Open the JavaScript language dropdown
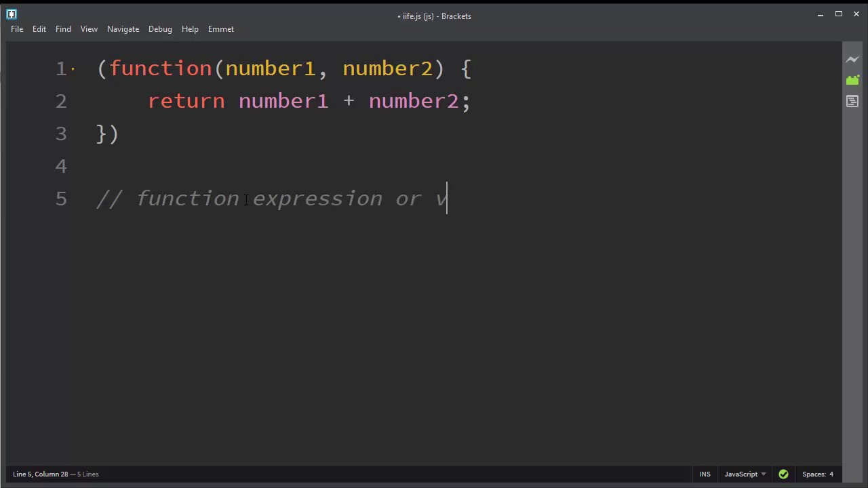This screenshot has width=868, height=488. (x=745, y=474)
